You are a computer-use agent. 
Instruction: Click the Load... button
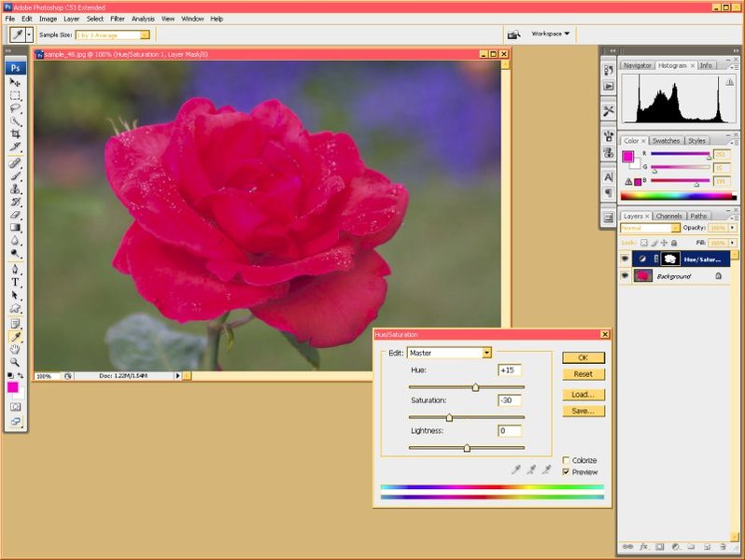click(583, 394)
